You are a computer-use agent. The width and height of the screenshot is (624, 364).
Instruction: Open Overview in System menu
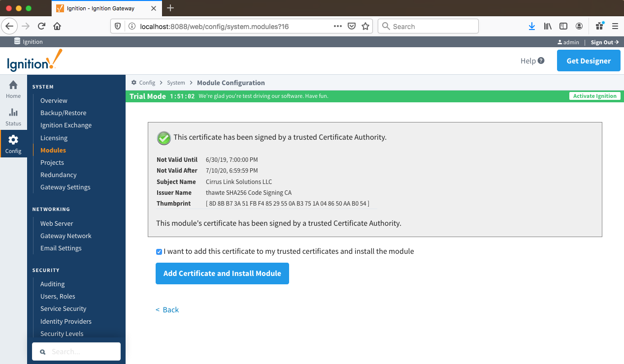pyautogui.click(x=54, y=100)
